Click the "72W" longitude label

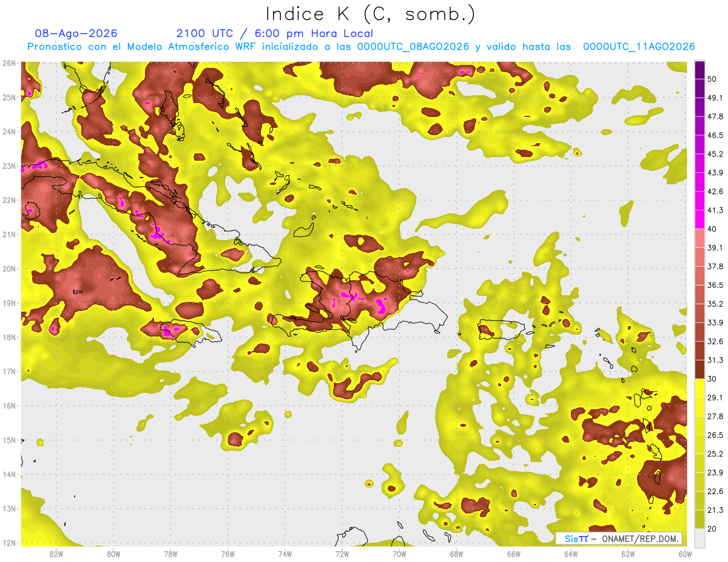coord(342,554)
